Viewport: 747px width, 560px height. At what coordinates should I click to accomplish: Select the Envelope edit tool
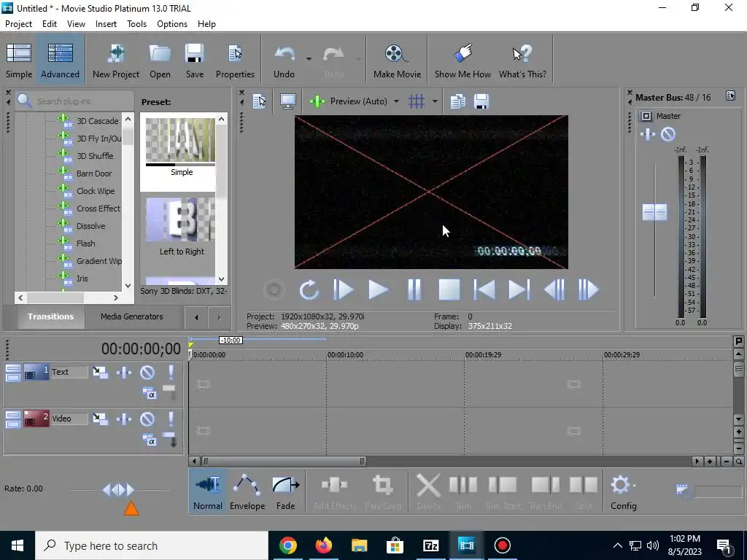point(247,491)
